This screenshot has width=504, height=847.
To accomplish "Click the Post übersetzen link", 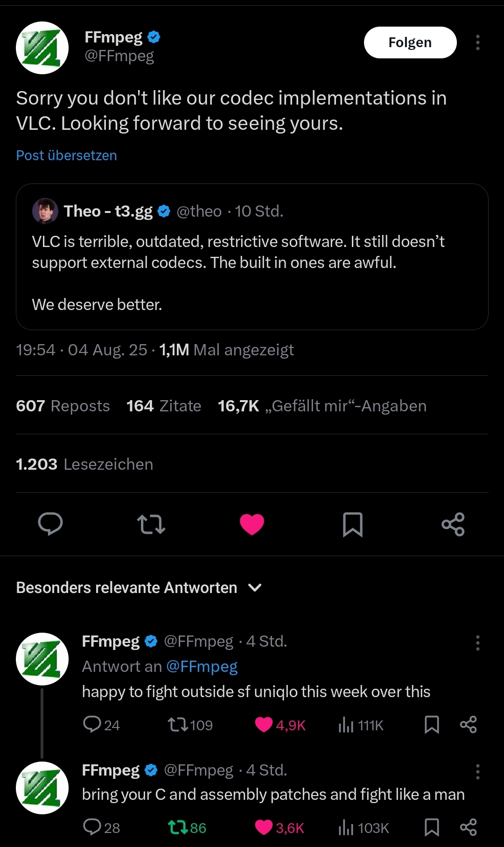I will pos(66,155).
